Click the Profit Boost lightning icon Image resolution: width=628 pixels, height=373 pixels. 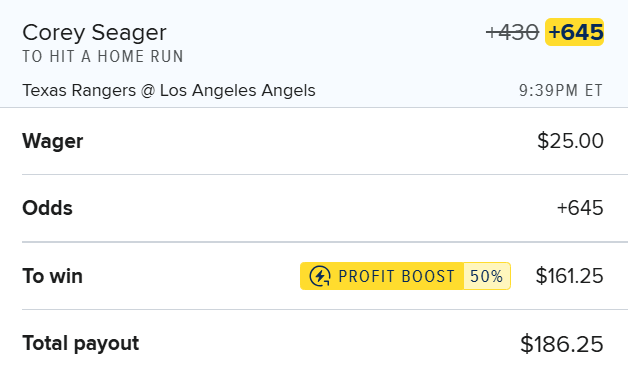point(320,276)
